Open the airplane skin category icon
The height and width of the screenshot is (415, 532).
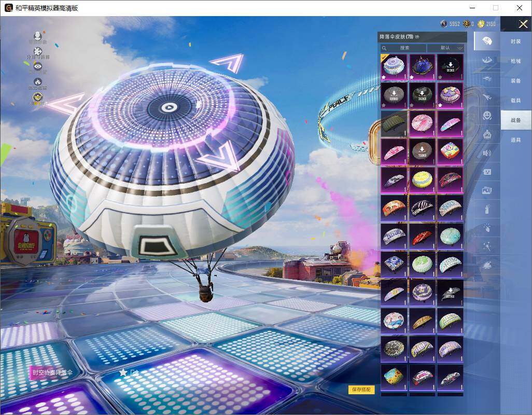click(487, 97)
